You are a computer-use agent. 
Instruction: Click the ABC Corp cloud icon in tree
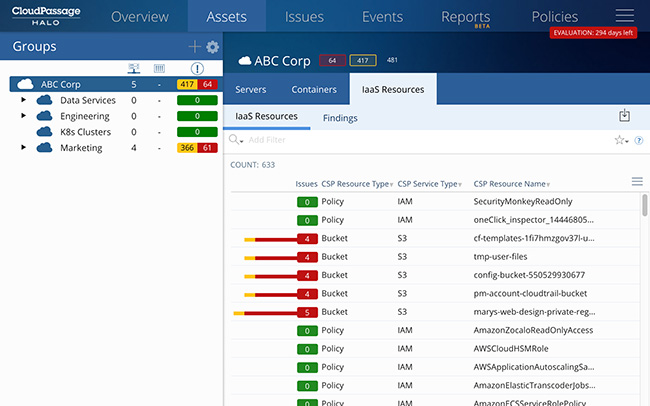coord(25,84)
